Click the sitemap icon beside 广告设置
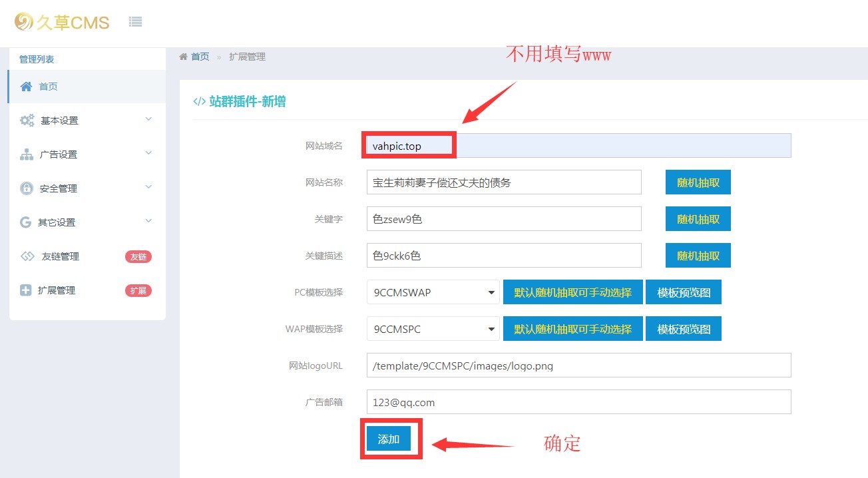This screenshot has height=478, width=868. 25,154
